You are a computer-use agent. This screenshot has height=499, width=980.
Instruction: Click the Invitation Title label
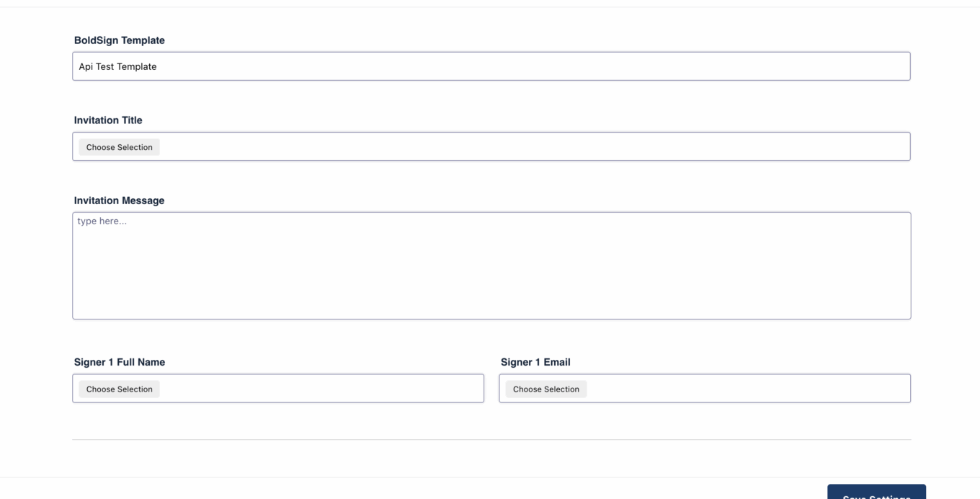108,120
